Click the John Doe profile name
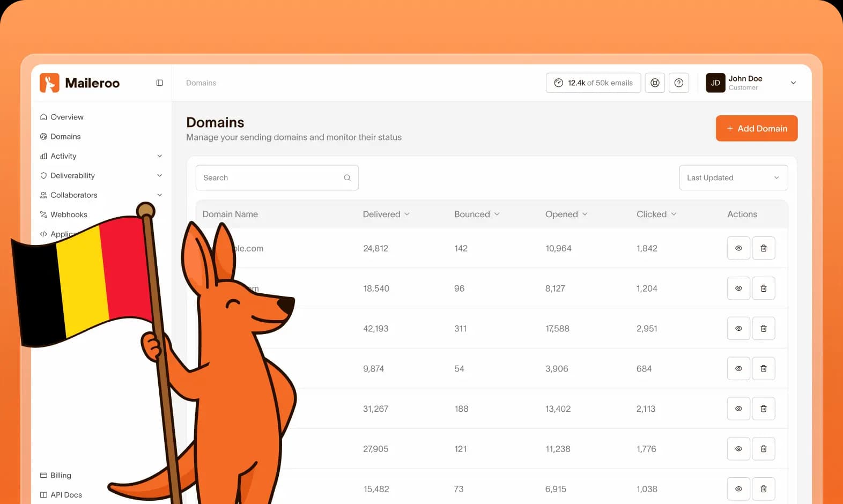 tap(745, 78)
